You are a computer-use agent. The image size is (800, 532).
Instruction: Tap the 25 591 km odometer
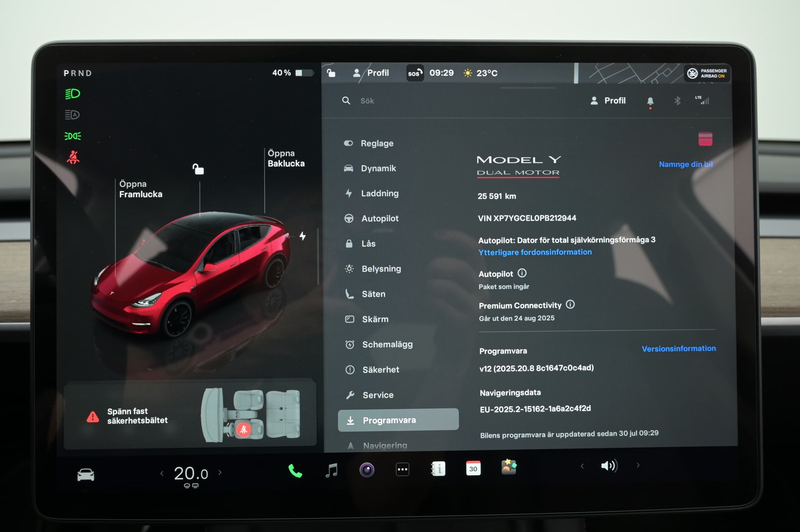point(497,196)
